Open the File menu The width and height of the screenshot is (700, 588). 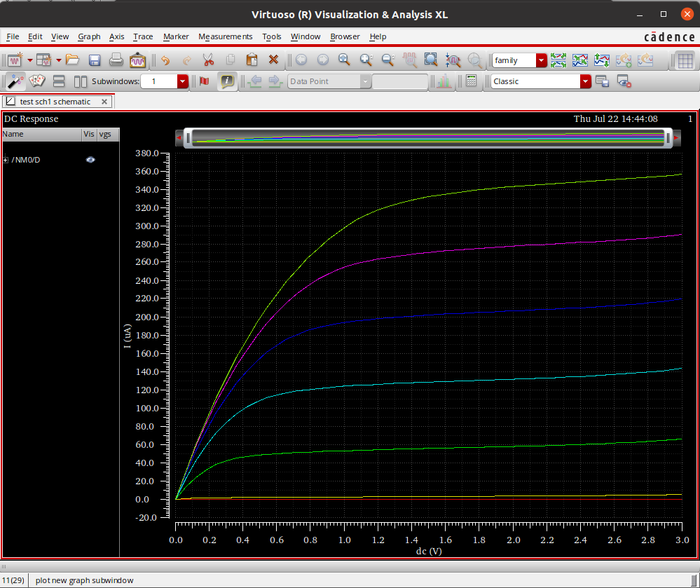[13, 36]
